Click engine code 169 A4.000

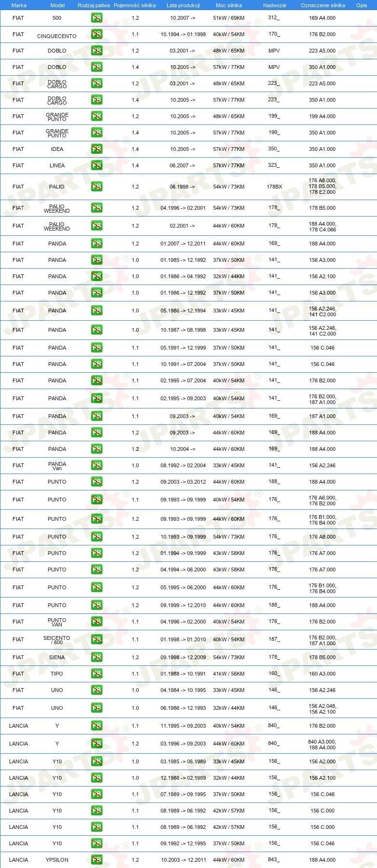pos(323,18)
